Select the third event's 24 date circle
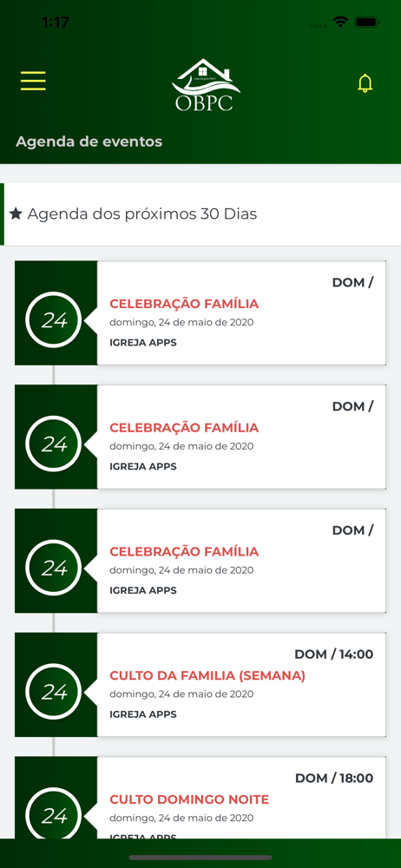Image resolution: width=401 pixels, height=868 pixels. [54, 569]
